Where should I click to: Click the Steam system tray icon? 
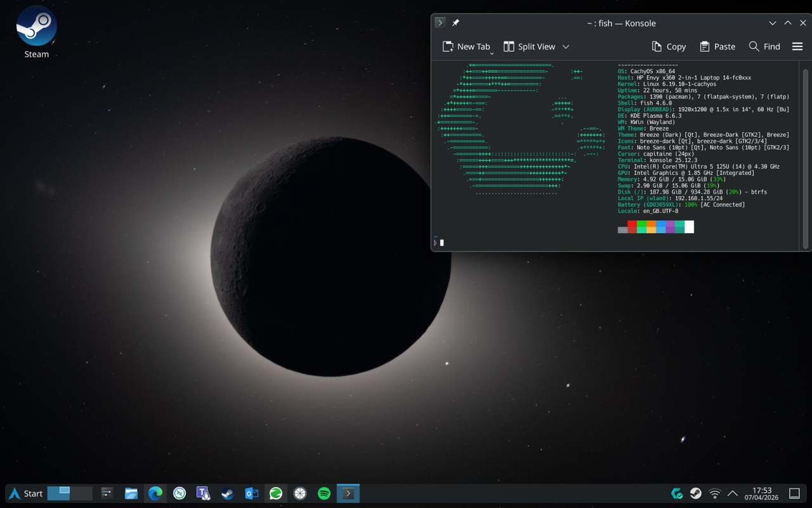(x=696, y=493)
